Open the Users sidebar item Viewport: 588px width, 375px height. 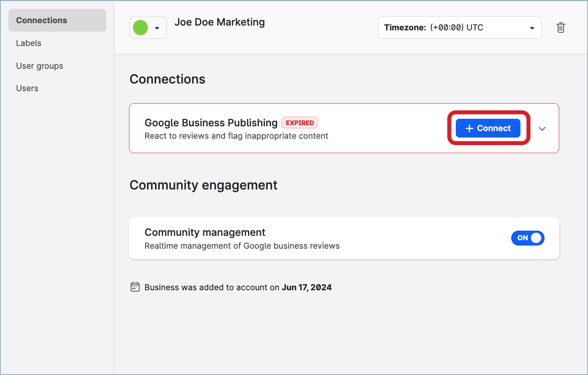(x=27, y=88)
